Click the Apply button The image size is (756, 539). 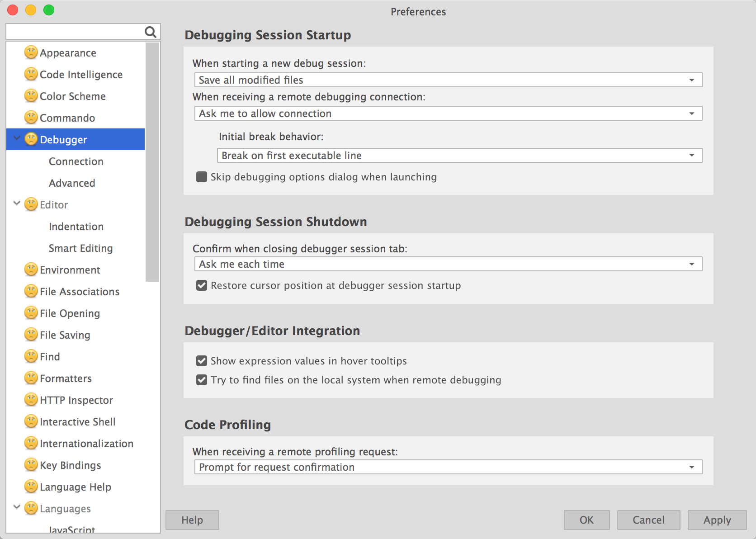[x=717, y=520]
